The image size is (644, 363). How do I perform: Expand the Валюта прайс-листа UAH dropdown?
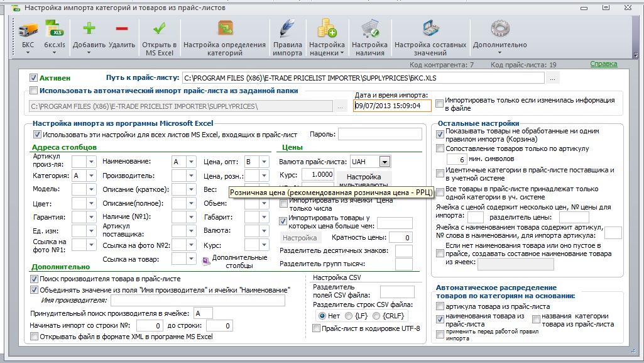point(385,162)
